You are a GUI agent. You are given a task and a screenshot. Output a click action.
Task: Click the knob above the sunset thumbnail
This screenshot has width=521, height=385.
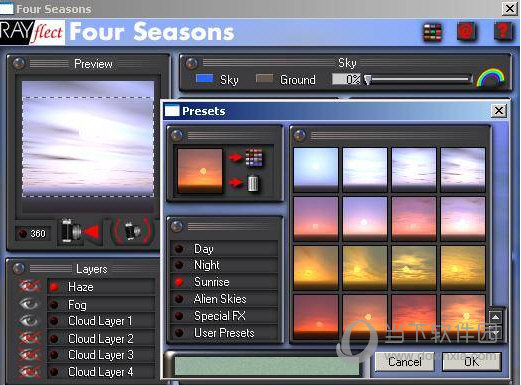177,135
